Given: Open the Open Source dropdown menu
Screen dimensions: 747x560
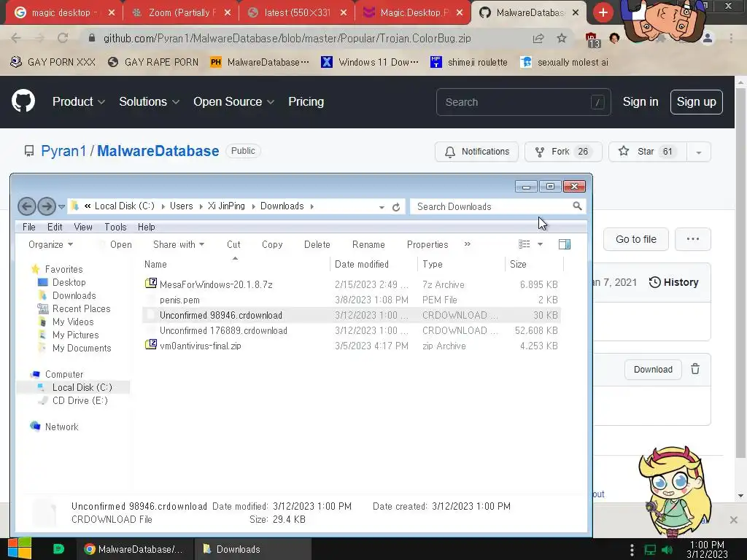Looking at the screenshot, I should (233, 101).
